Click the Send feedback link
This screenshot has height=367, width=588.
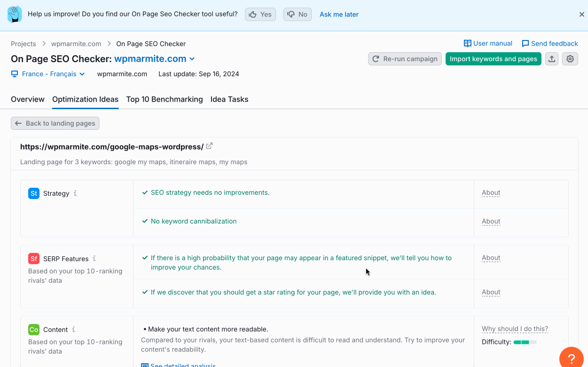pyautogui.click(x=550, y=43)
